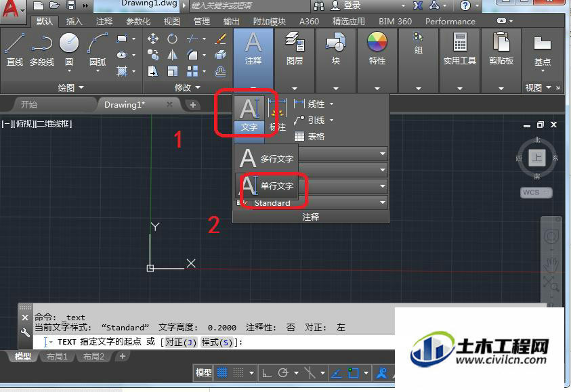
Task: Click the Array tool icon
Action: point(192,71)
